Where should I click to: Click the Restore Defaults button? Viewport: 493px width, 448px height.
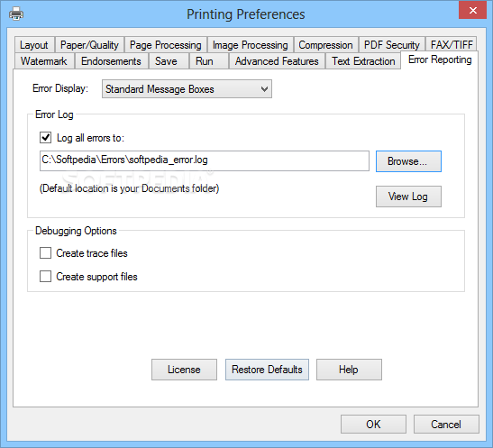tap(267, 370)
